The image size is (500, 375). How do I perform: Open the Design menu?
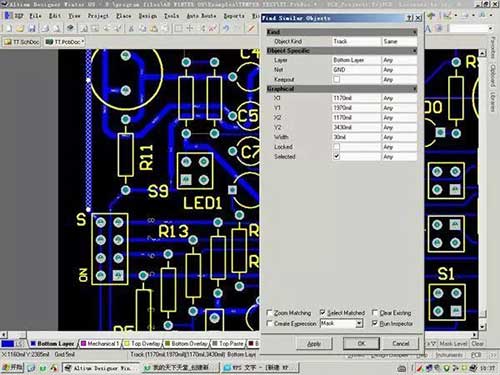coord(147,16)
